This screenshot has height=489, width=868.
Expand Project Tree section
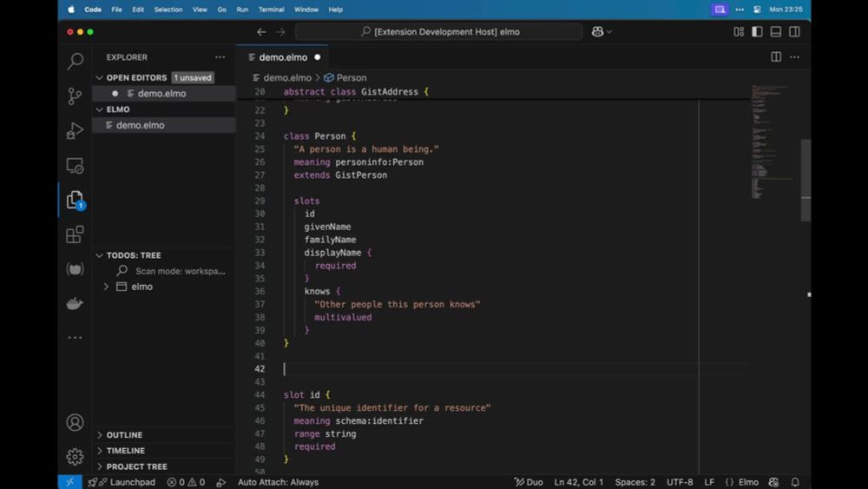point(99,466)
